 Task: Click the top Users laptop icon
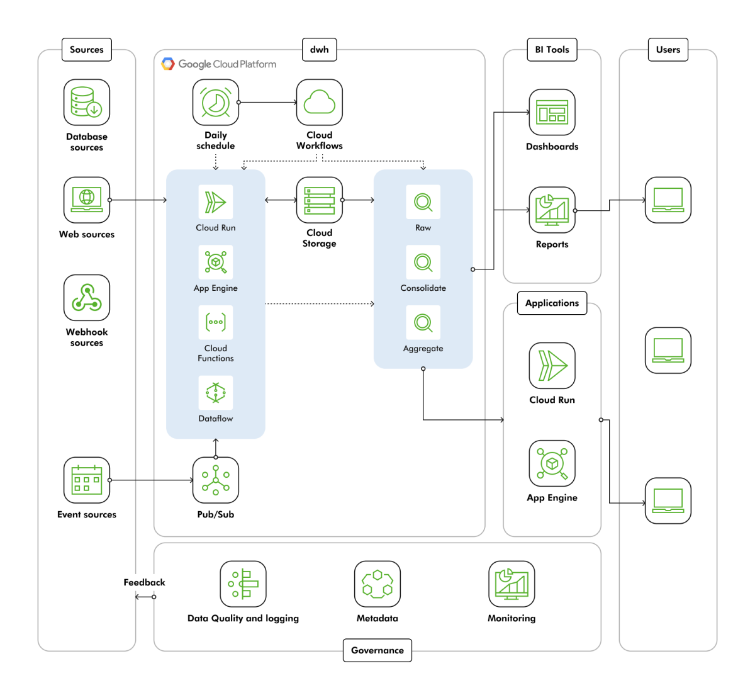click(x=668, y=200)
